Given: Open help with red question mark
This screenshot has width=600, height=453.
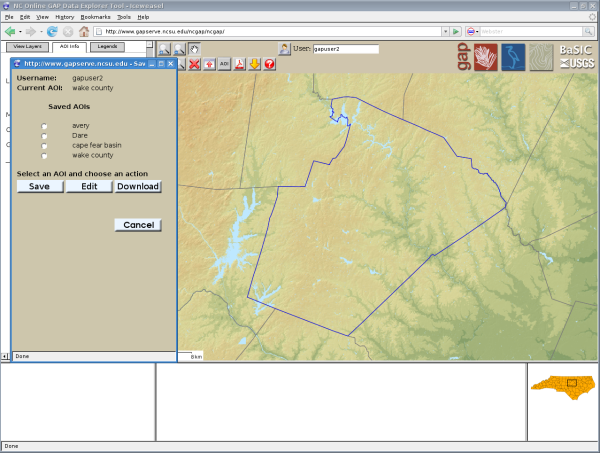Looking at the screenshot, I should point(269,64).
